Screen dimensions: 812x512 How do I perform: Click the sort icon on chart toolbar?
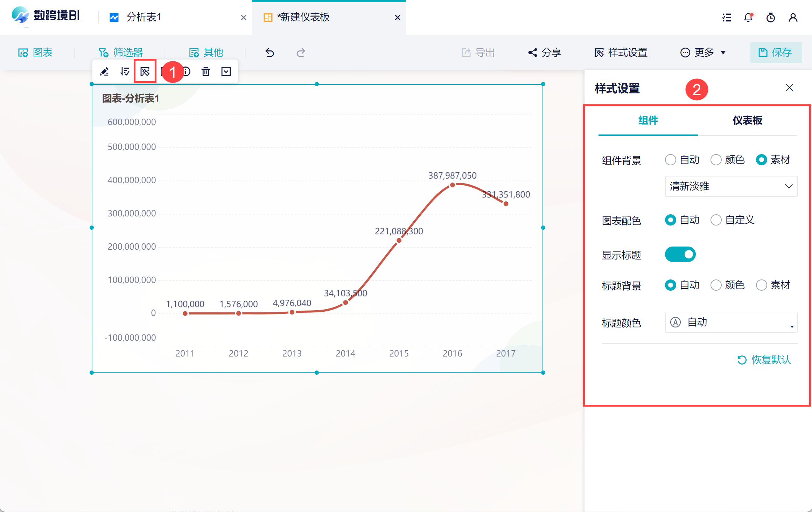coord(125,72)
